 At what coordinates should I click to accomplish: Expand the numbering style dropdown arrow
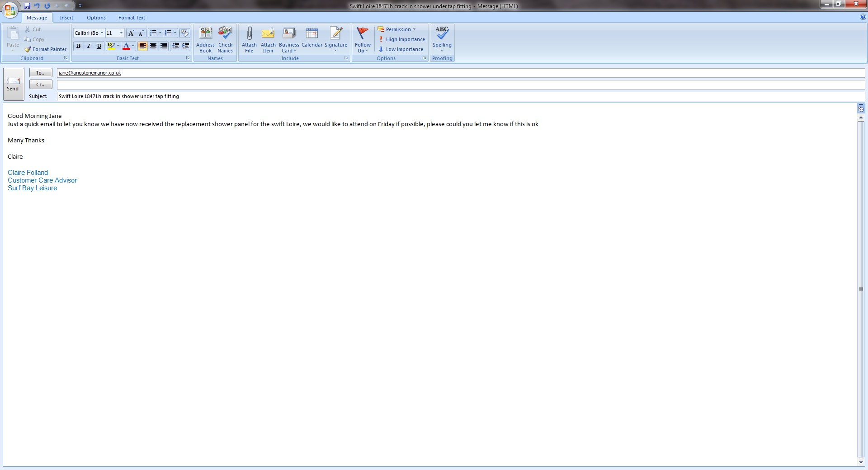[x=175, y=33]
